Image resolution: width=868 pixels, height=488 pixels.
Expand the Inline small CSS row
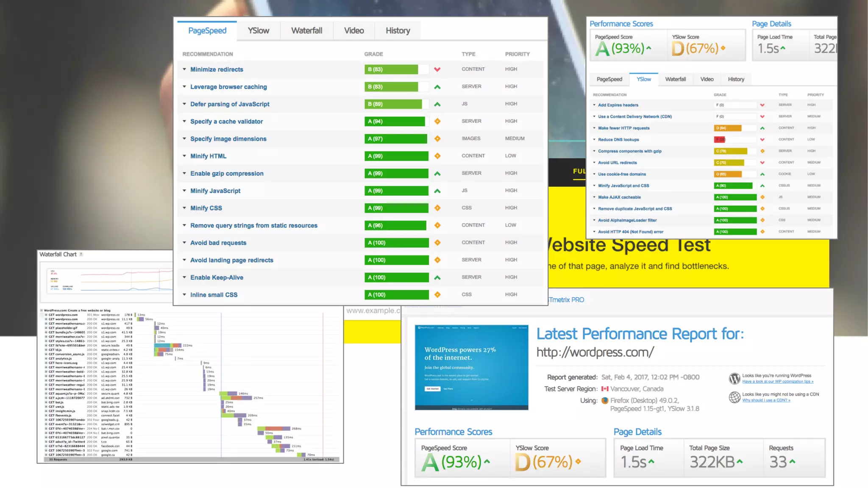184,294
